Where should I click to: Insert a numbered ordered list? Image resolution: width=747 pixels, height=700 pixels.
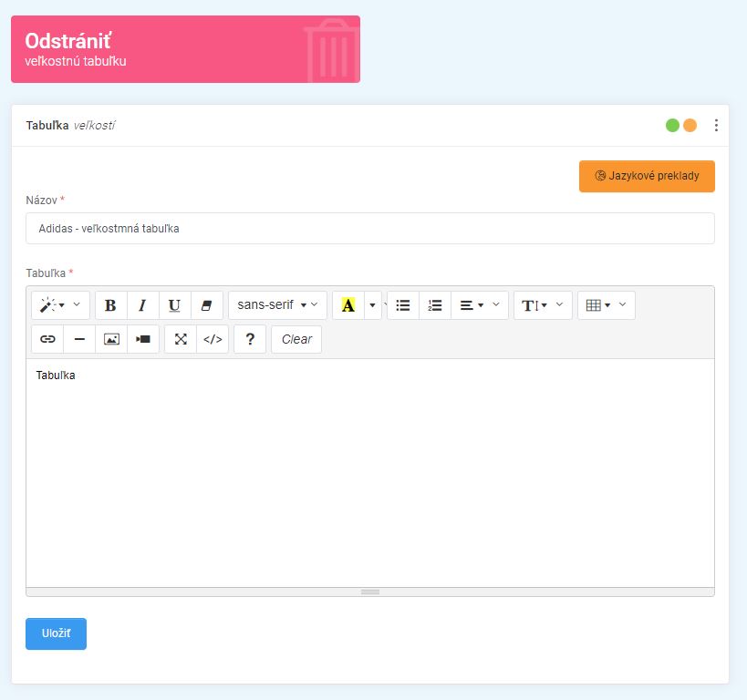point(435,305)
